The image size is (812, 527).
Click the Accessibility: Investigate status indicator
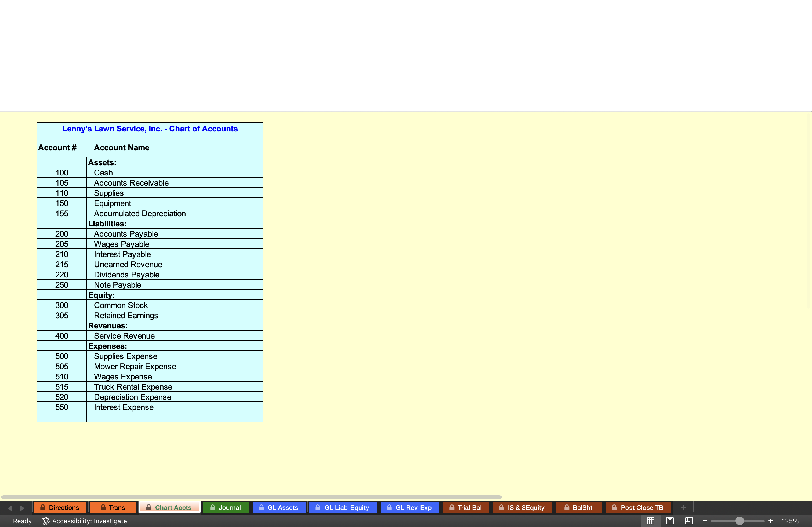click(85, 521)
